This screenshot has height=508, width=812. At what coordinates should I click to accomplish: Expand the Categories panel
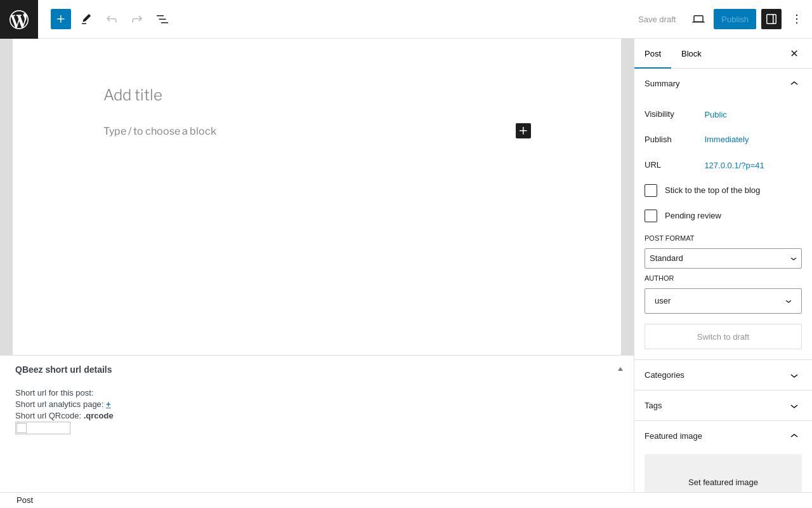point(723,375)
